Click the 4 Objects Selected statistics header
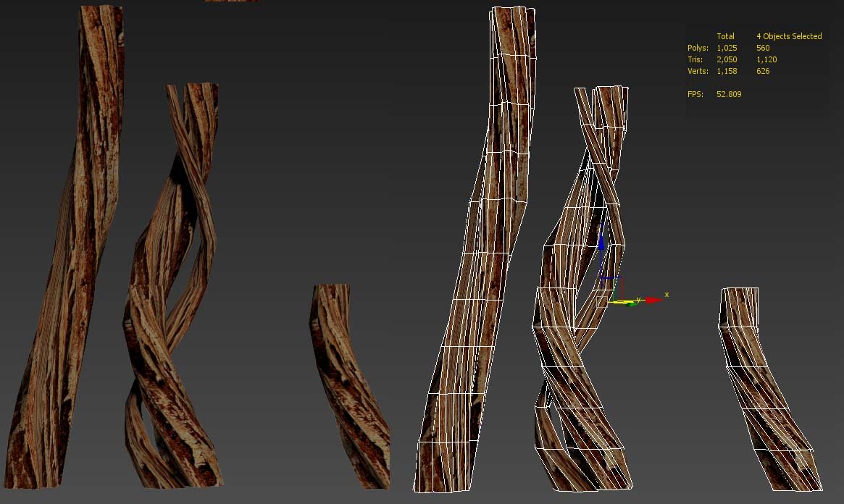844x504 pixels. pyautogui.click(x=789, y=36)
